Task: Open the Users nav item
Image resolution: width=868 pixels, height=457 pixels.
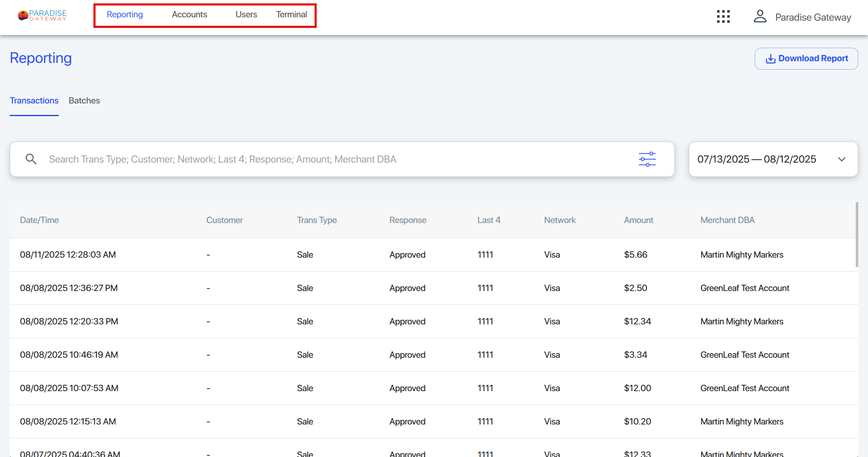Action: click(x=246, y=14)
